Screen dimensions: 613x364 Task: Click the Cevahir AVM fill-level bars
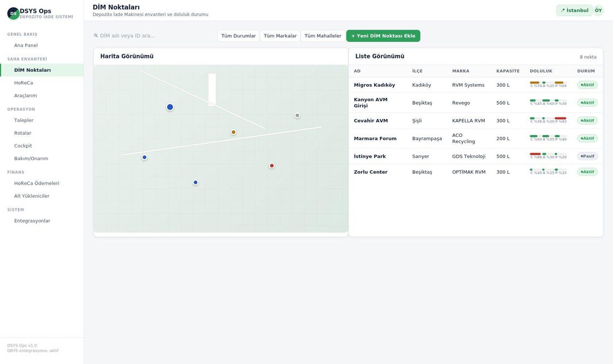tap(548, 120)
